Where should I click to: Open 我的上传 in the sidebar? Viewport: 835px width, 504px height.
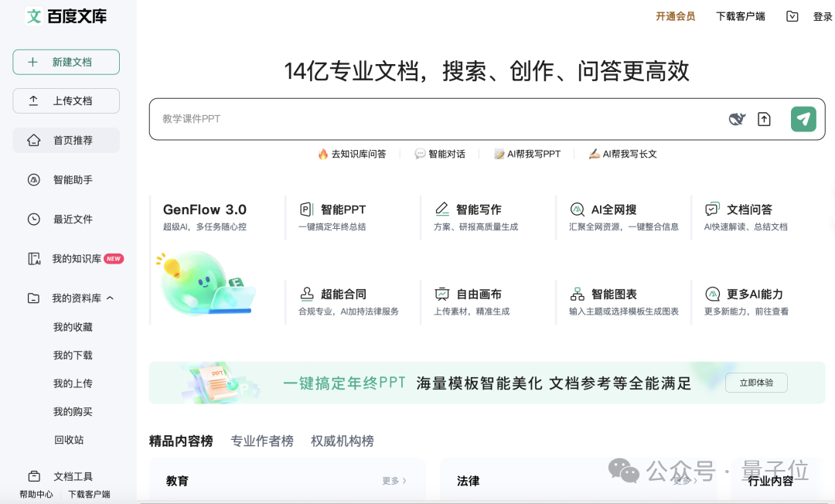coord(73,383)
